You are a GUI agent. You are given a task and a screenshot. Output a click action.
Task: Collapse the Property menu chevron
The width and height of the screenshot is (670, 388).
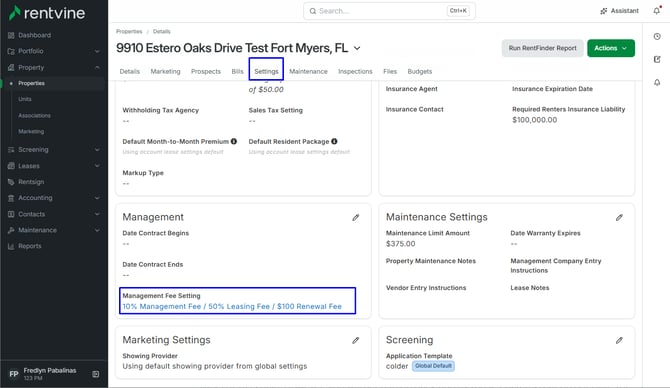[97, 68]
